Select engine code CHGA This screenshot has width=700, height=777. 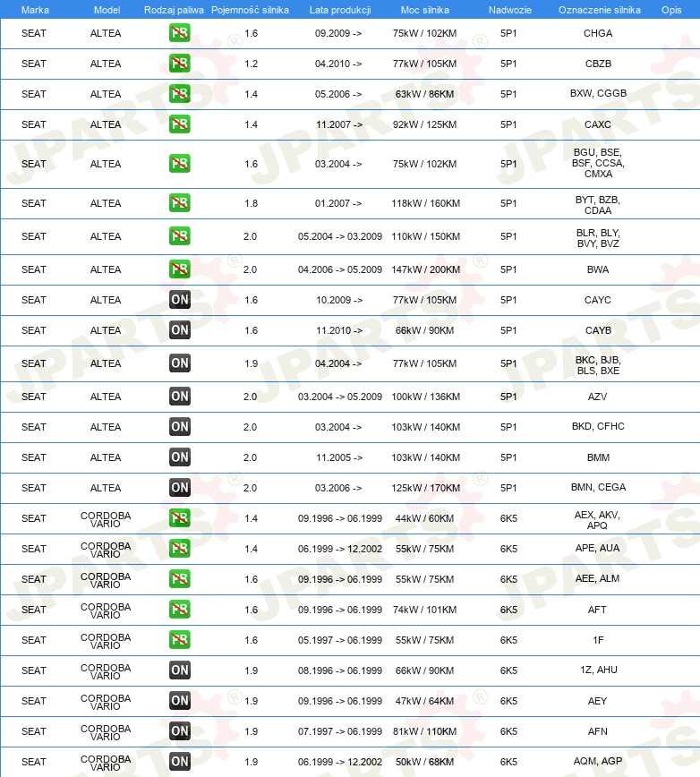point(598,33)
